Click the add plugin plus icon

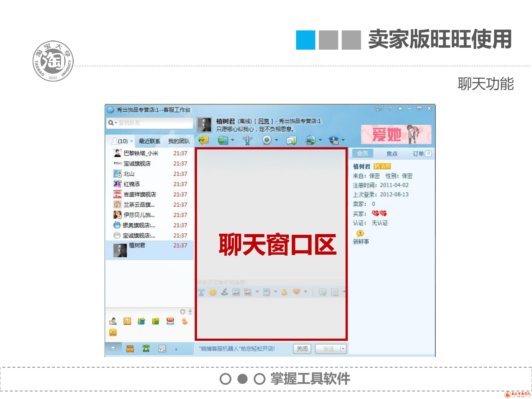coord(183,312)
